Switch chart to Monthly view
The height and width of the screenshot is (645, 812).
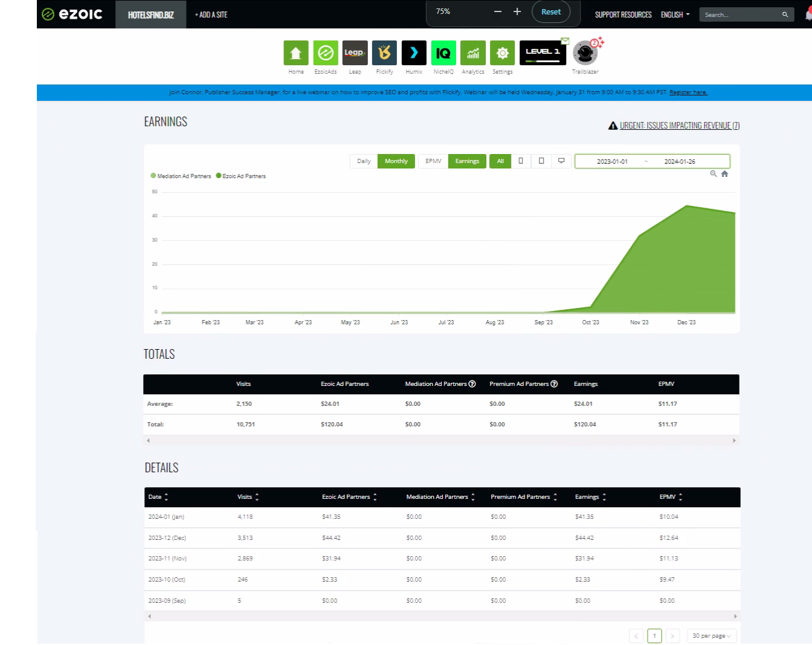[396, 161]
